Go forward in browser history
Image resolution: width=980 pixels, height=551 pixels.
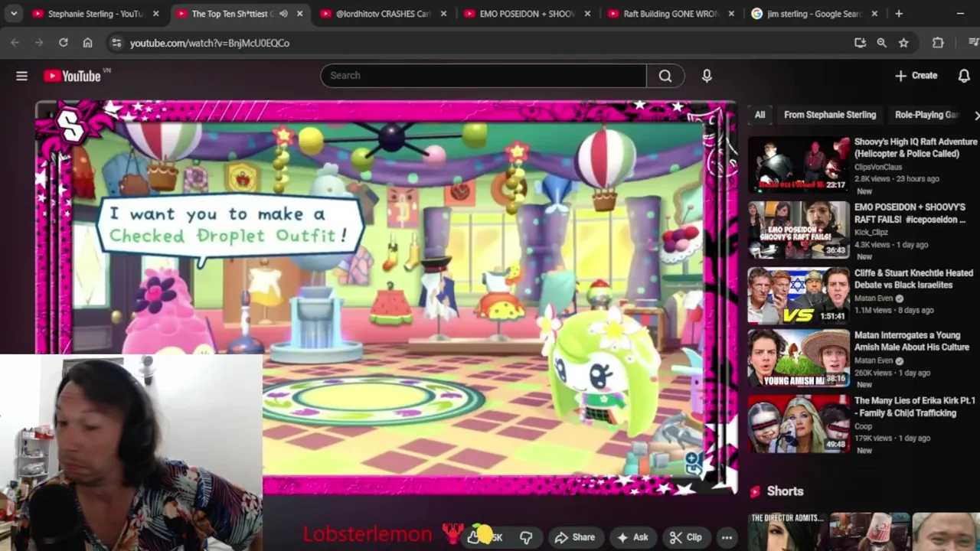point(39,43)
